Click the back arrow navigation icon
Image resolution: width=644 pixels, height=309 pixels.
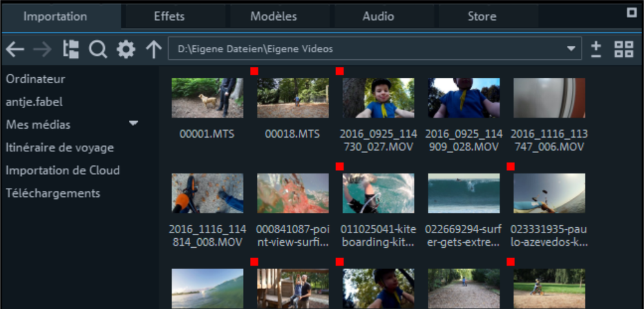click(x=15, y=50)
